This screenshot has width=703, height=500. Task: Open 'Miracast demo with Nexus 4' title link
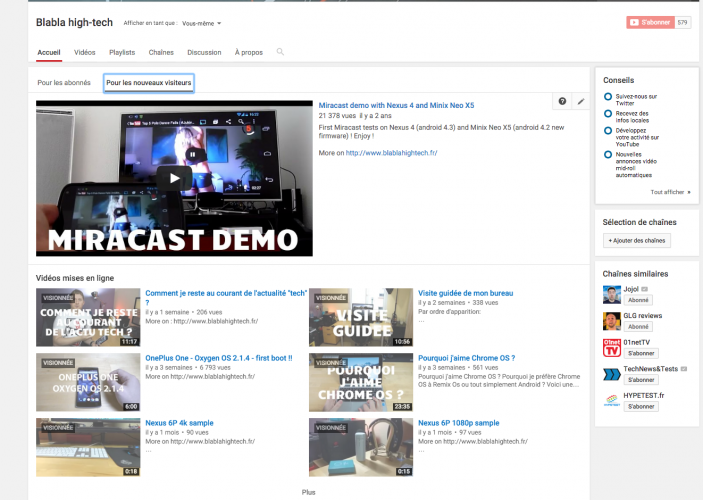click(x=396, y=105)
